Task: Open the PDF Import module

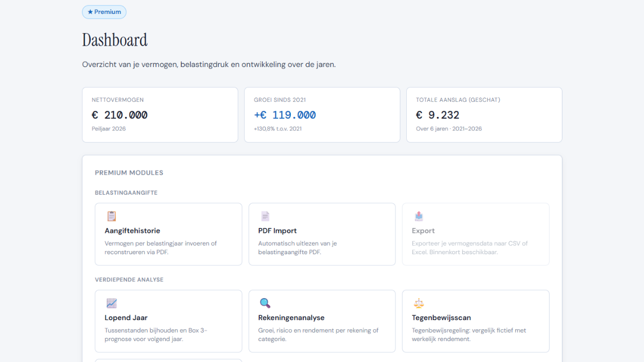Action: tap(322, 234)
